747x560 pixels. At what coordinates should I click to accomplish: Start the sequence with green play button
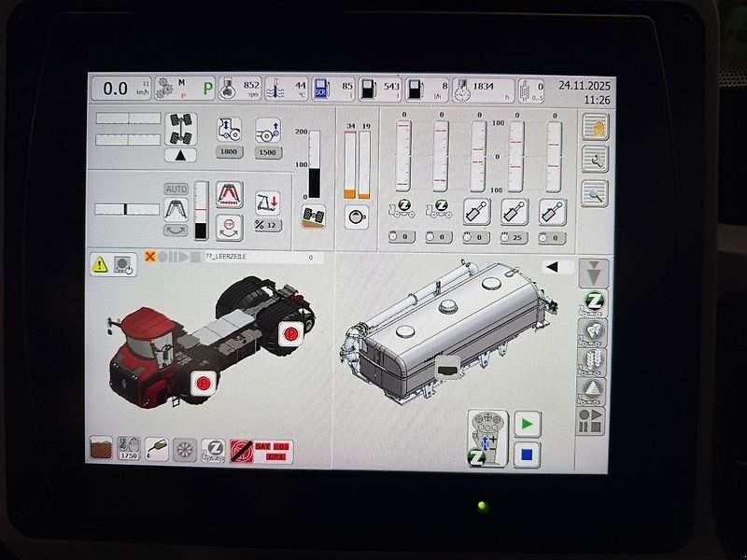pos(528,424)
